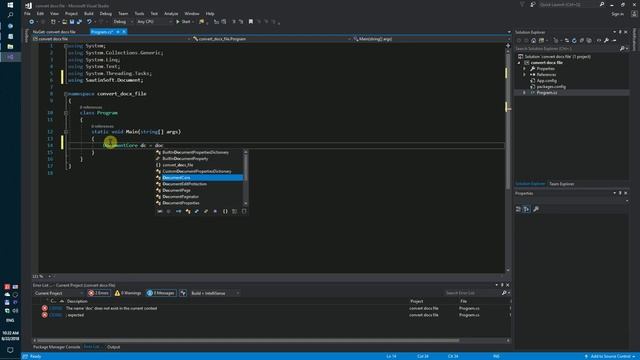The height and width of the screenshot is (360, 640).
Task: Click the Navigate Backward toolbar icon
Action: [x=31, y=22]
